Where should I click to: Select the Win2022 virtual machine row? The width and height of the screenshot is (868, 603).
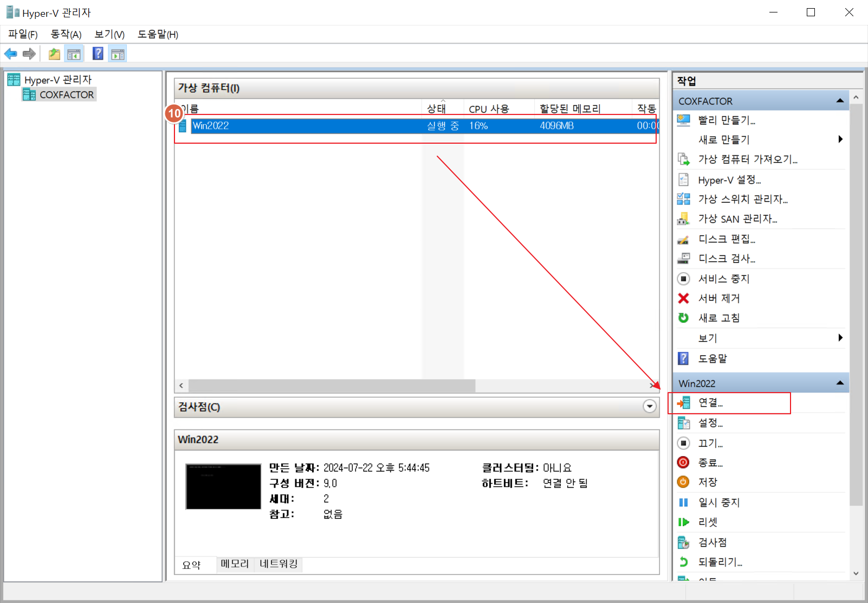tap(417, 126)
